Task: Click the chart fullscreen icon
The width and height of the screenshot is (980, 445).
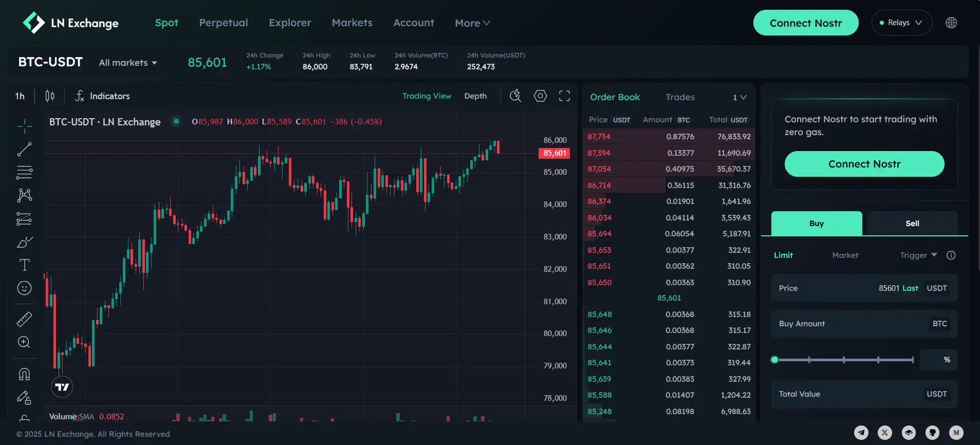Action: [x=564, y=96]
